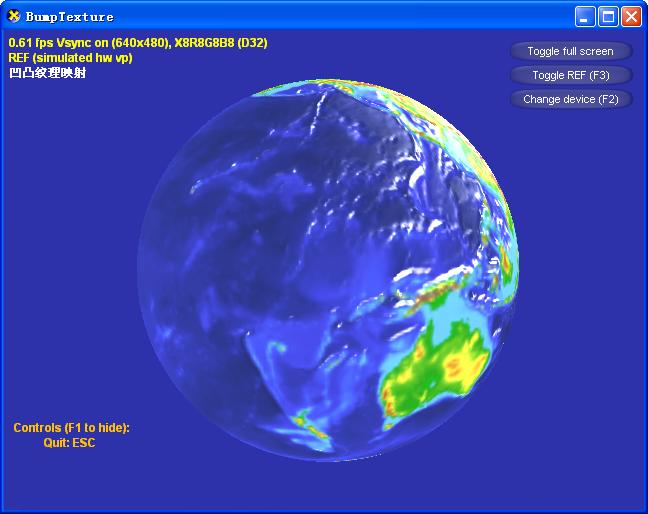Click the Toggle full screen button
This screenshot has width=648, height=514.
[x=571, y=51]
